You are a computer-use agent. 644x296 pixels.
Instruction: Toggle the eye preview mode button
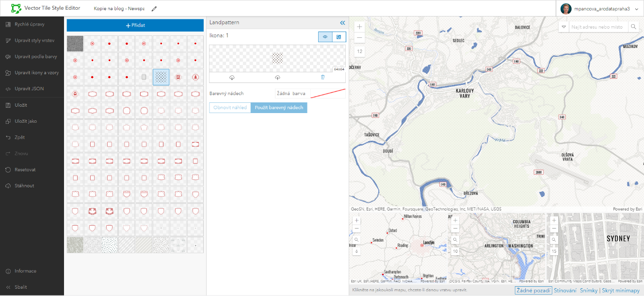pos(325,37)
